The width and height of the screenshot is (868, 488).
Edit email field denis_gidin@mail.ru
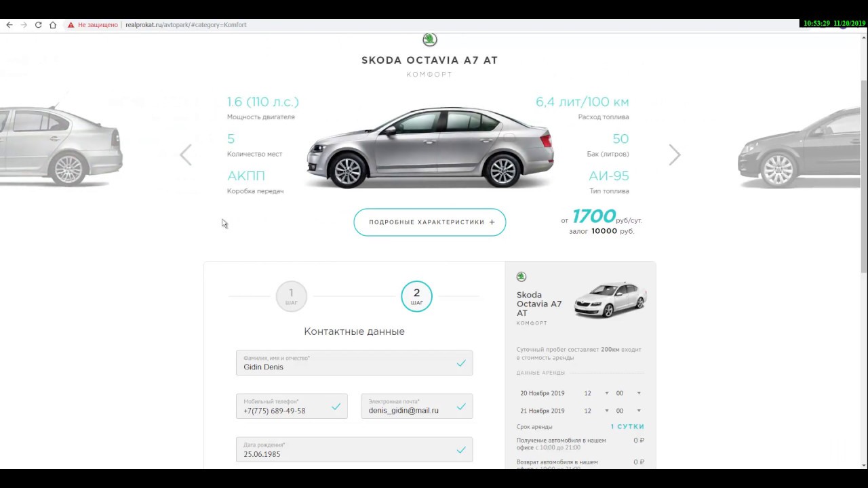pos(417,406)
